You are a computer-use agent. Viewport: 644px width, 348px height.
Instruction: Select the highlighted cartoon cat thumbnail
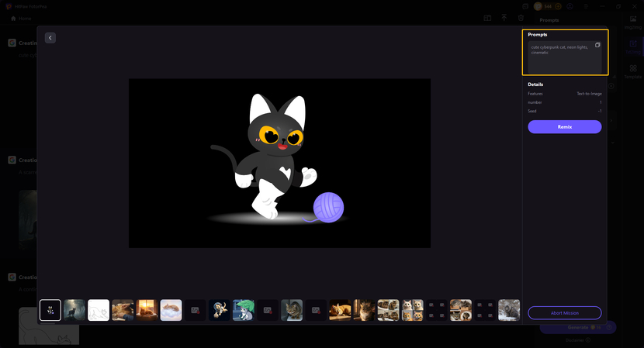[x=50, y=310]
